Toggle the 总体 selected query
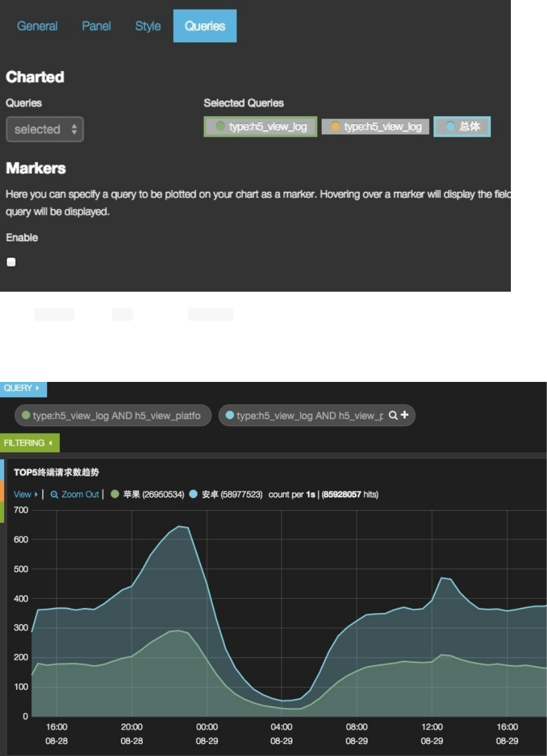547x756 pixels. (462, 127)
